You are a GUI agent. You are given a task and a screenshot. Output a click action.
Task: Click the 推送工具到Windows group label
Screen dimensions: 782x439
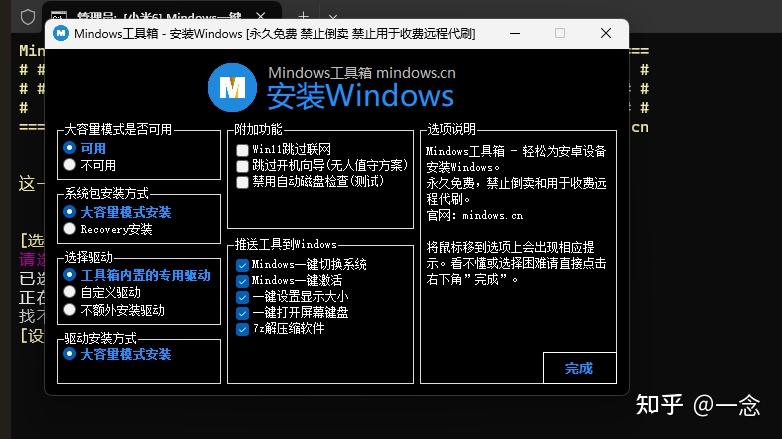[286, 244]
